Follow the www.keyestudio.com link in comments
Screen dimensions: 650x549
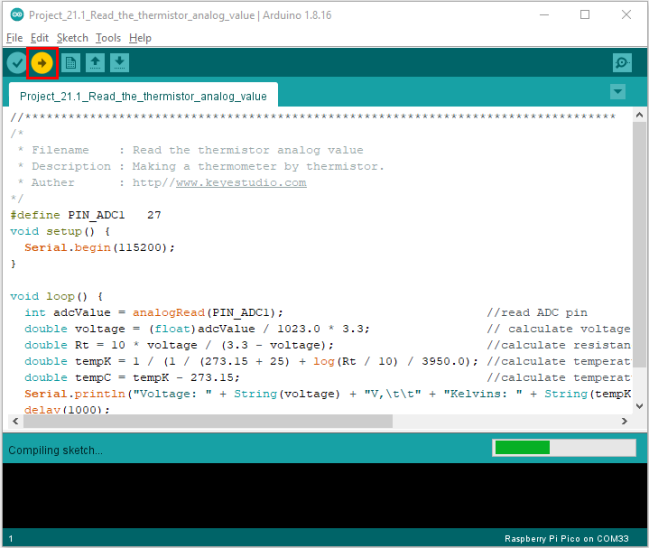[x=241, y=182]
